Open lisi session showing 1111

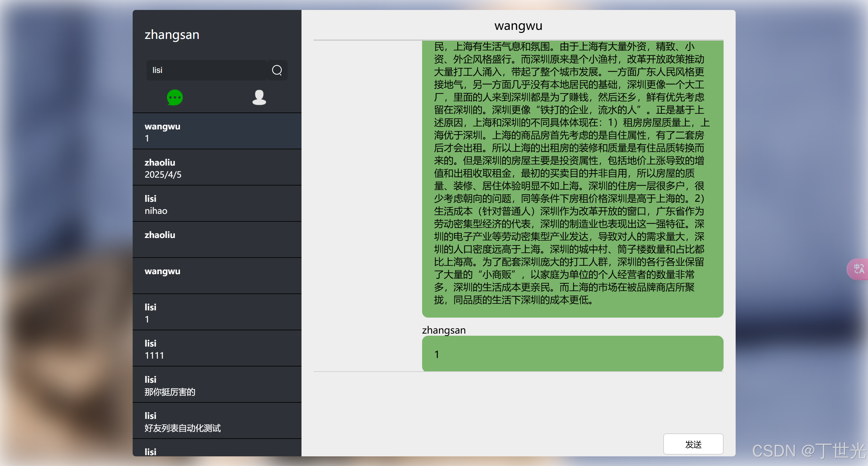pos(217,348)
